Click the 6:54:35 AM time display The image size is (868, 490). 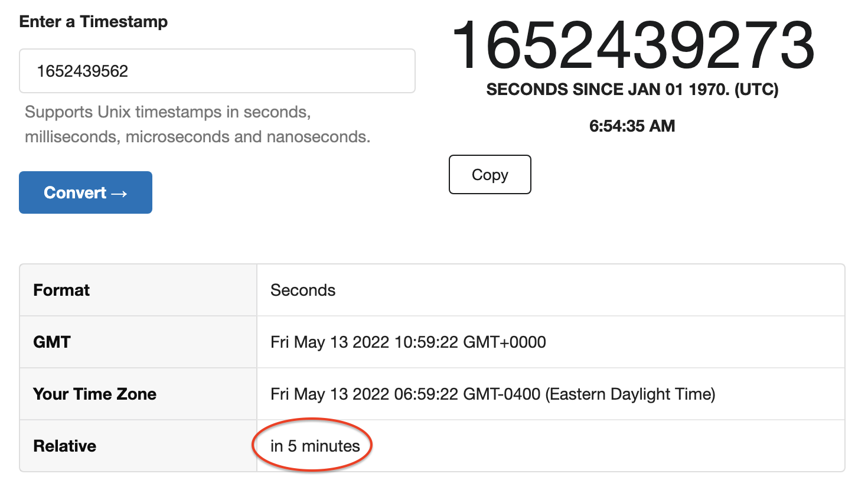[632, 126]
